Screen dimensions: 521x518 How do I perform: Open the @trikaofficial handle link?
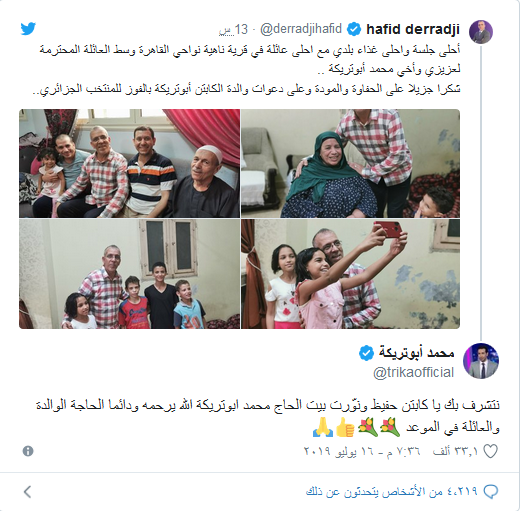[413, 372]
